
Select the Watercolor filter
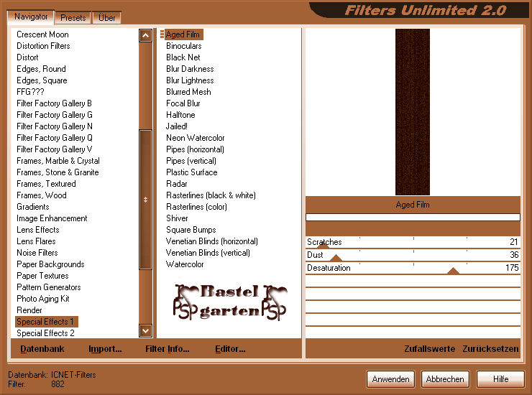coord(185,264)
